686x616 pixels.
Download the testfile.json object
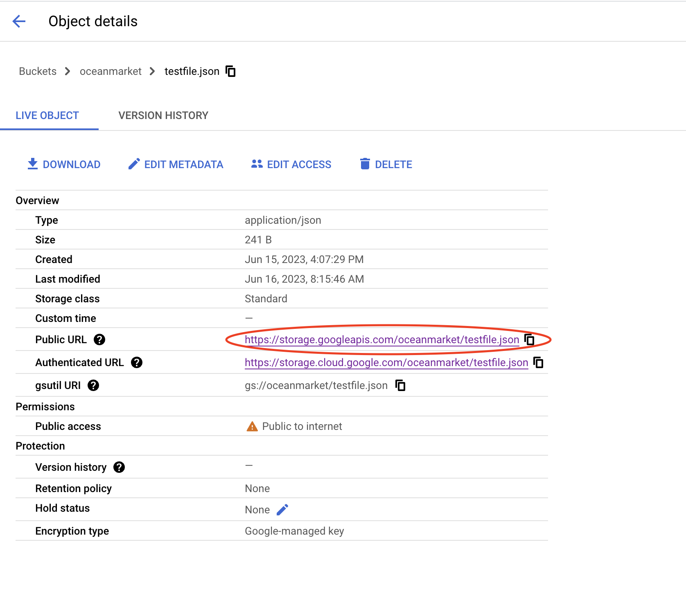[x=64, y=164]
